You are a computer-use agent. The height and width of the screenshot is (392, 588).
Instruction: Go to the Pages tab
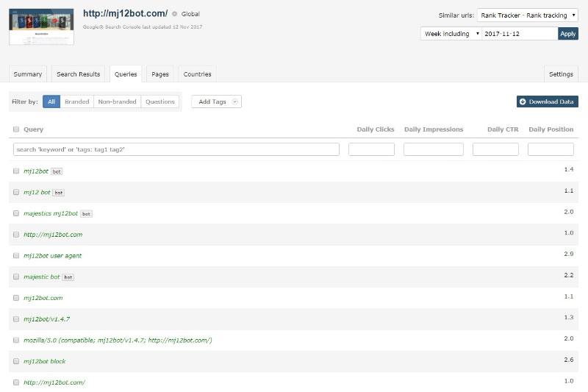coord(160,74)
